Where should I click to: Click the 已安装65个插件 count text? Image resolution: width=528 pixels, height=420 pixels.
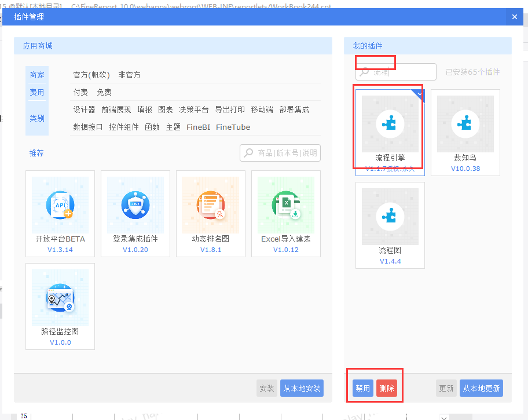473,72
